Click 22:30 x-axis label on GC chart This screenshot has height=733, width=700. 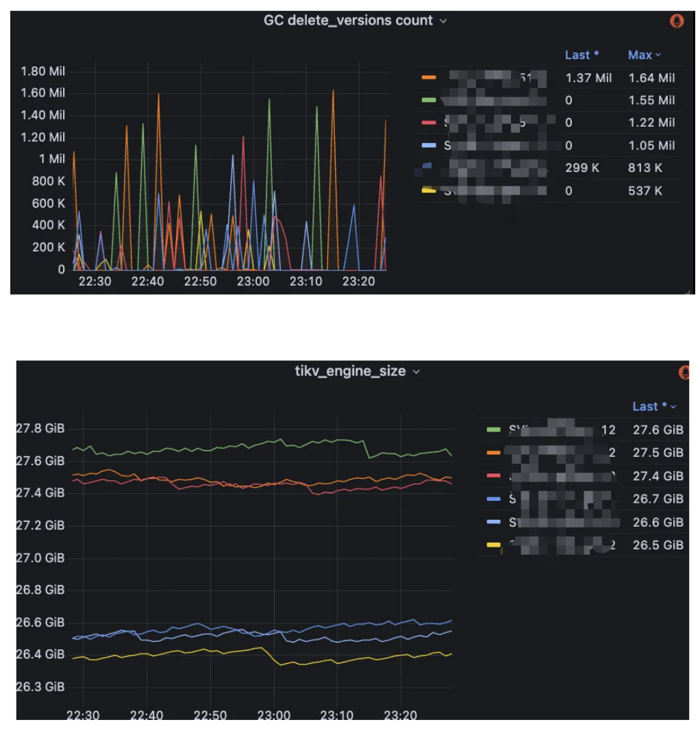tap(95, 282)
